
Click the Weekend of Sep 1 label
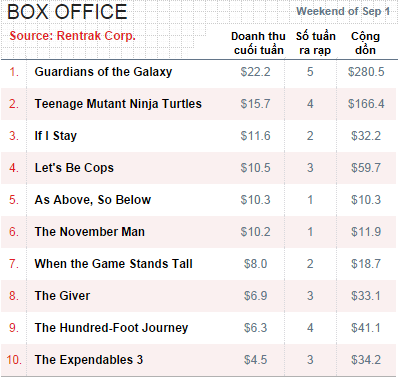tap(343, 11)
